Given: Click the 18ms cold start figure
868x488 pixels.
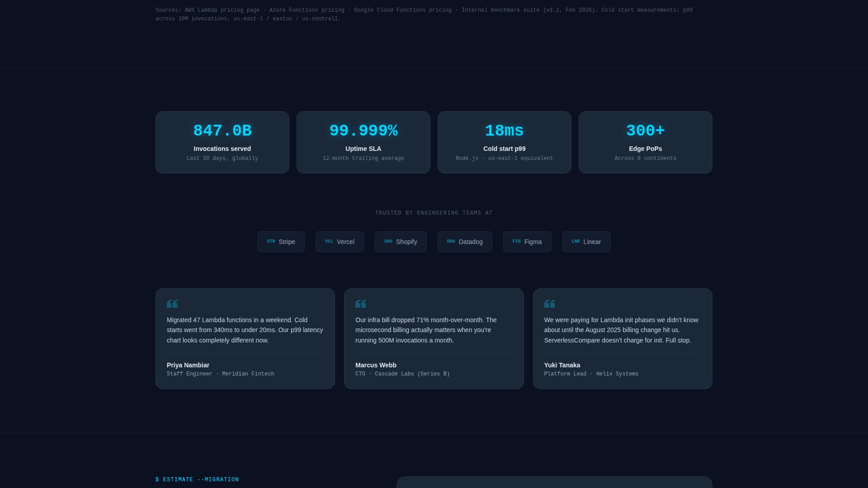Looking at the screenshot, I should [505, 131].
